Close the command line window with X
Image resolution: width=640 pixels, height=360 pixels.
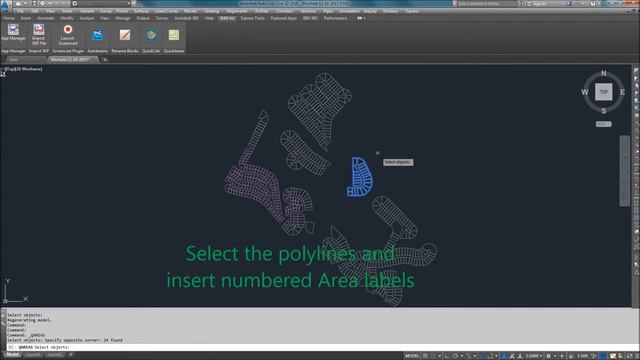point(3,315)
